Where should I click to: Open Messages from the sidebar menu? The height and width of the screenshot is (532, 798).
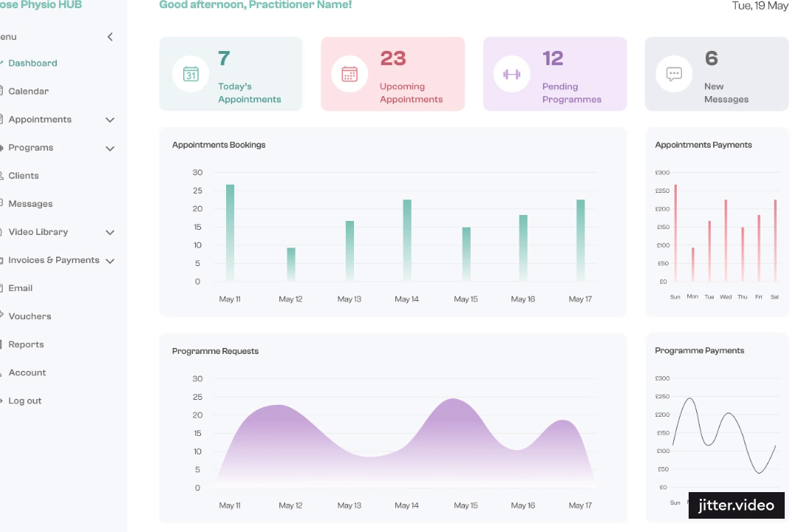click(31, 203)
